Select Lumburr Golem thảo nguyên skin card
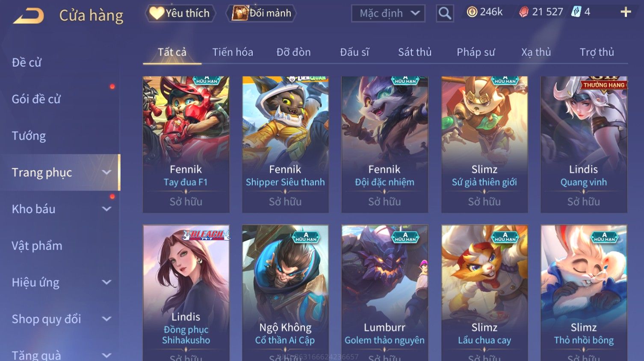This screenshot has height=361, width=644. pyautogui.click(x=384, y=293)
